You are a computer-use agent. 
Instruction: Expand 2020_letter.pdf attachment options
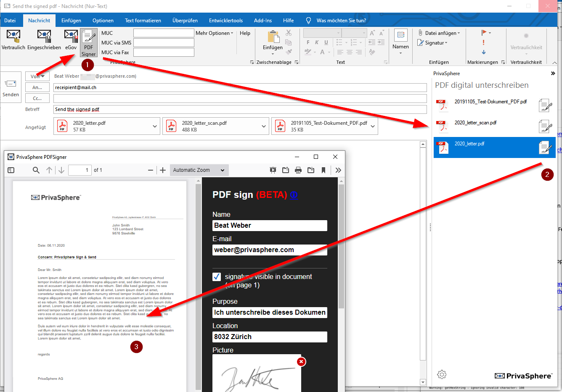pyautogui.click(x=155, y=126)
